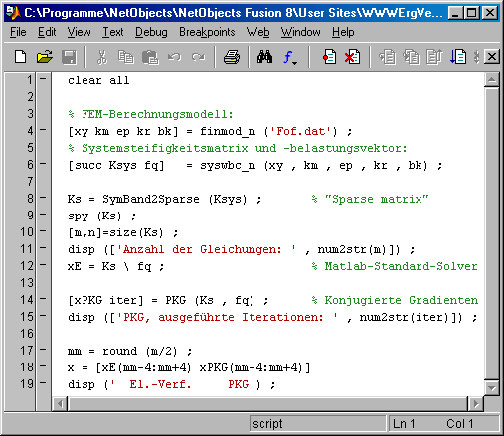Toggle breakpoint dash on line 17
The width and height of the screenshot is (504, 436).
click(43, 350)
